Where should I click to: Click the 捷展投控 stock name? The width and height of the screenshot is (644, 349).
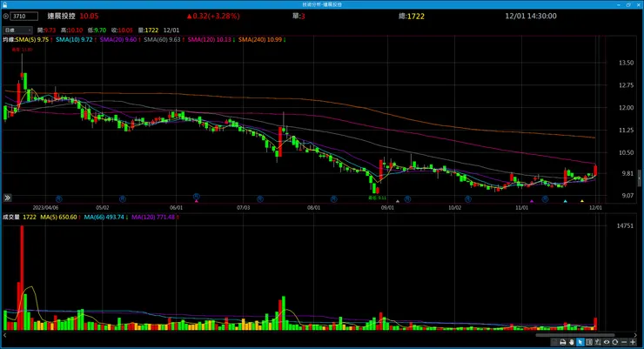(x=61, y=16)
